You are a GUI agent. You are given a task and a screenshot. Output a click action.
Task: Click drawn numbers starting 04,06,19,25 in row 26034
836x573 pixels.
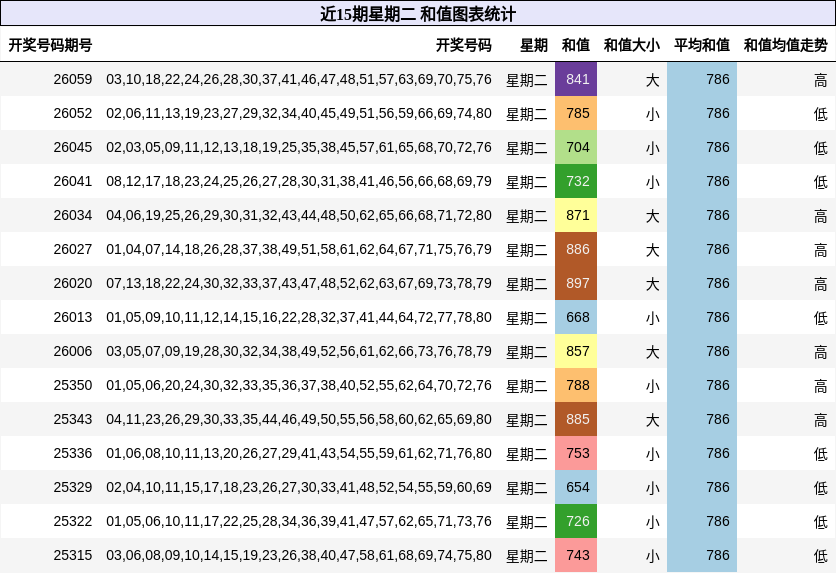299,215
